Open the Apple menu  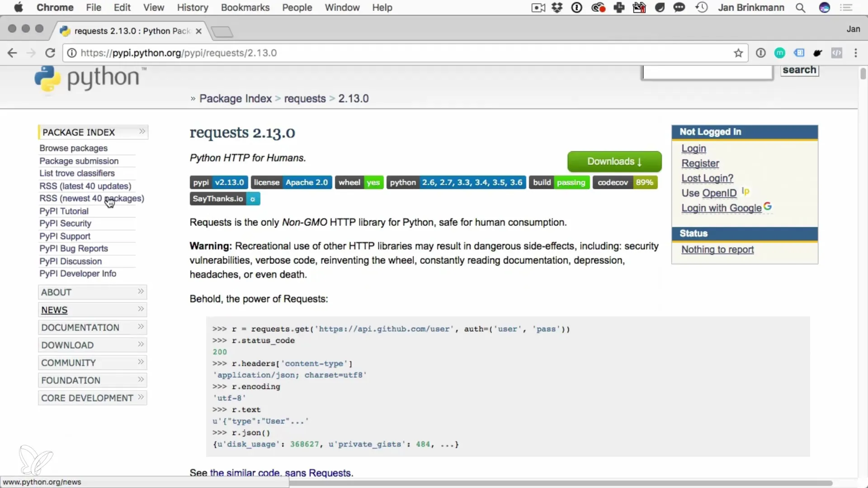point(19,7)
